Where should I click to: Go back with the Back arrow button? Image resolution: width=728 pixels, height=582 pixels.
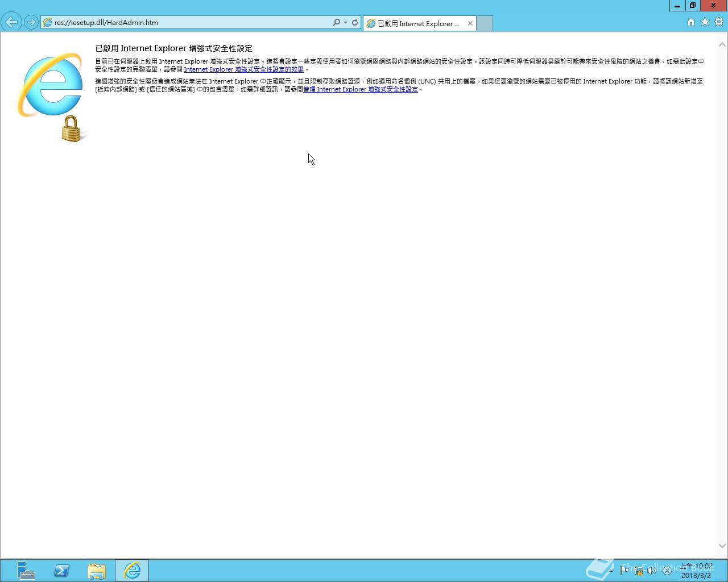click(11, 22)
